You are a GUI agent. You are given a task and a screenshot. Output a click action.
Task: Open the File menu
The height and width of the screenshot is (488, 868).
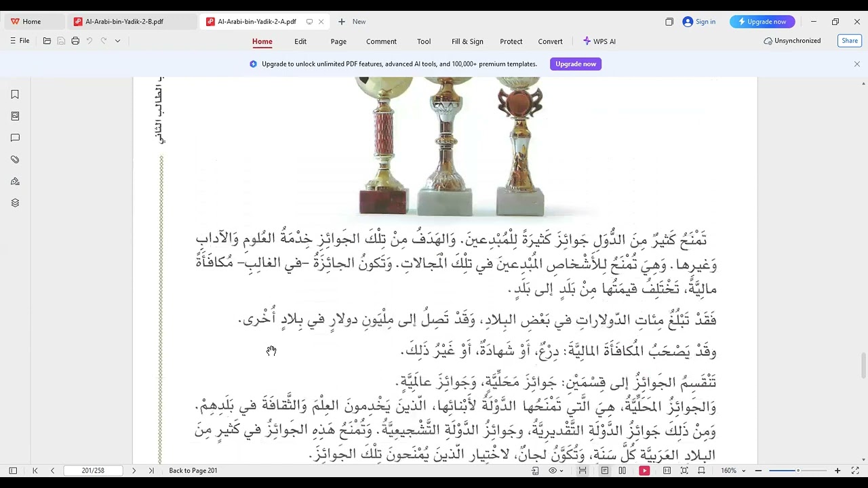tap(20, 41)
